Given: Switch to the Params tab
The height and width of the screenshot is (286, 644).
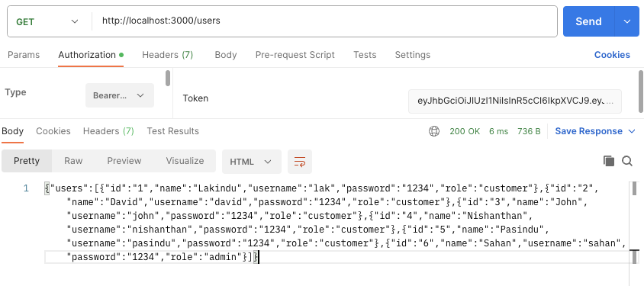Looking at the screenshot, I should point(24,55).
